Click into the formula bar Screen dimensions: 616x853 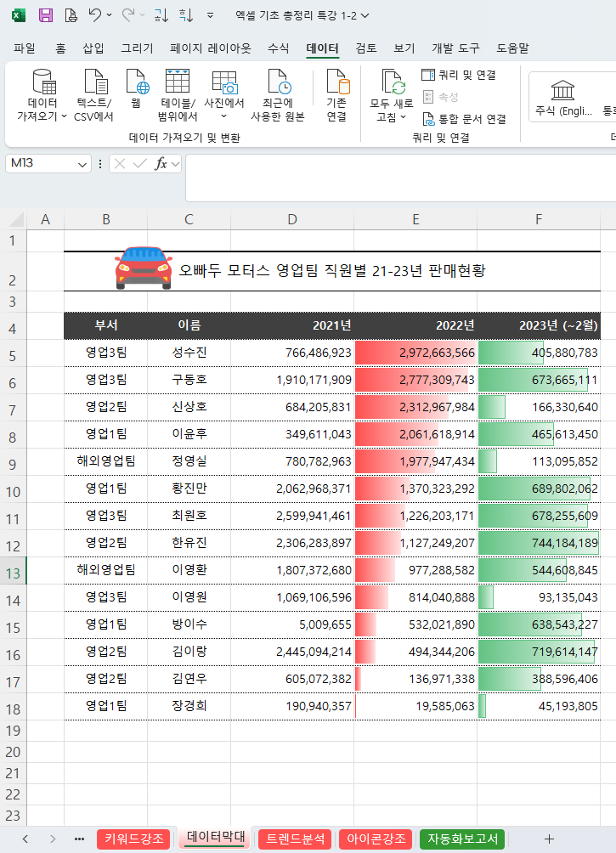click(x=400, y=178)
